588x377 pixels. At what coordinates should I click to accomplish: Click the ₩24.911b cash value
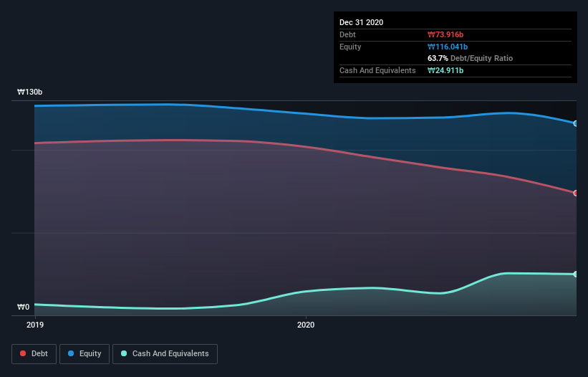pos(445,70)
